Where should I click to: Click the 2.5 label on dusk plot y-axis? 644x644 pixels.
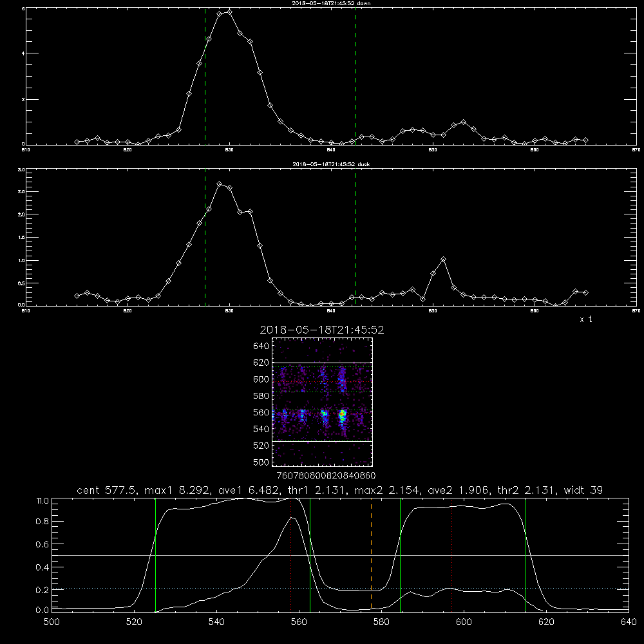point(22,192)
